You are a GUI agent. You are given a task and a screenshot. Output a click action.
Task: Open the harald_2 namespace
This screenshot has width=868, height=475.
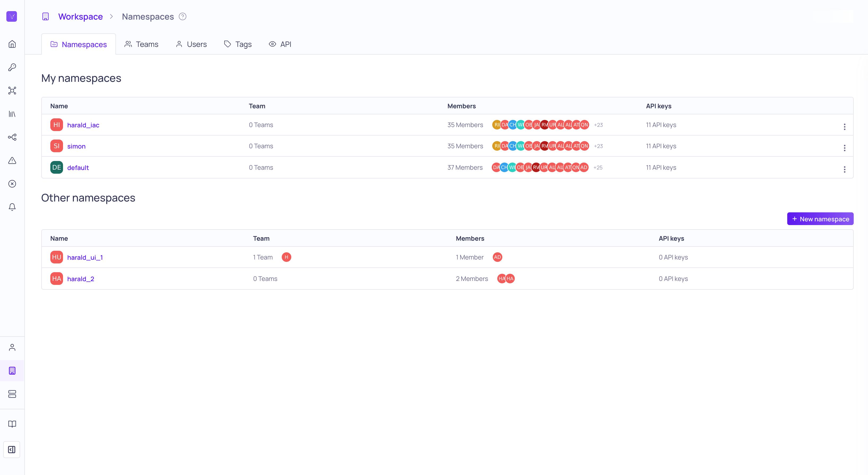pos(80,279)
